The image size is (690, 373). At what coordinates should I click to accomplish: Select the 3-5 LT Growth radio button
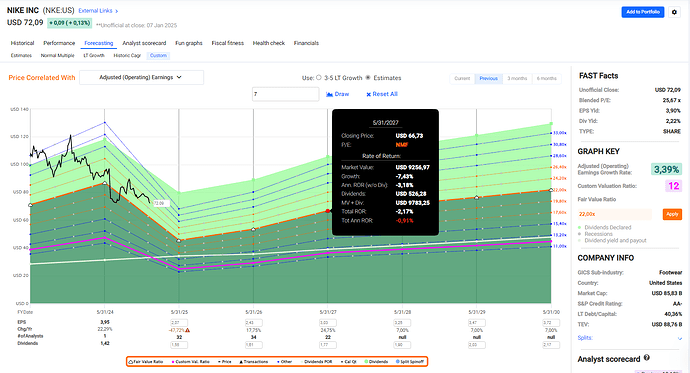319,77
